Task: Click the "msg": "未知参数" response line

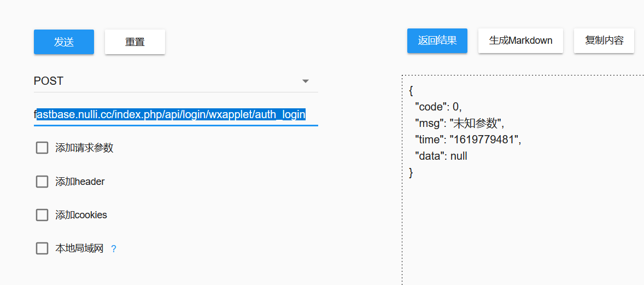Action: (459, 123)
